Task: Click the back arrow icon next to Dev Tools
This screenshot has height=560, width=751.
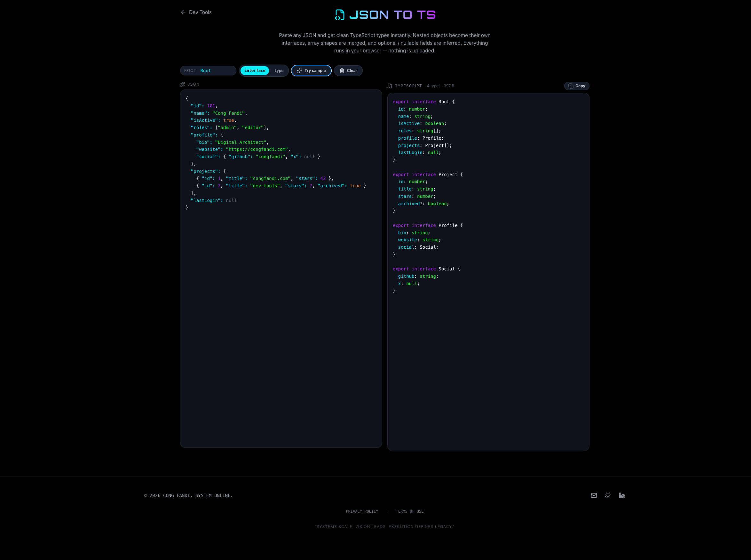Action: click(183, 12)
